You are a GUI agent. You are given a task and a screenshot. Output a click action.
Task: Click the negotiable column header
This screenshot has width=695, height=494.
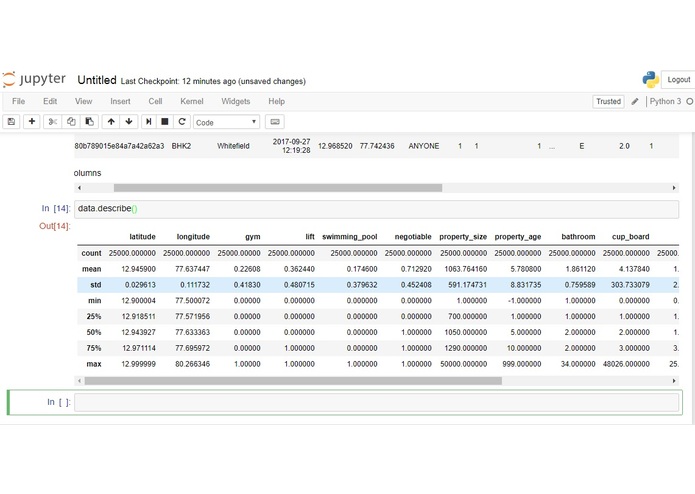[x=413, y=237]
